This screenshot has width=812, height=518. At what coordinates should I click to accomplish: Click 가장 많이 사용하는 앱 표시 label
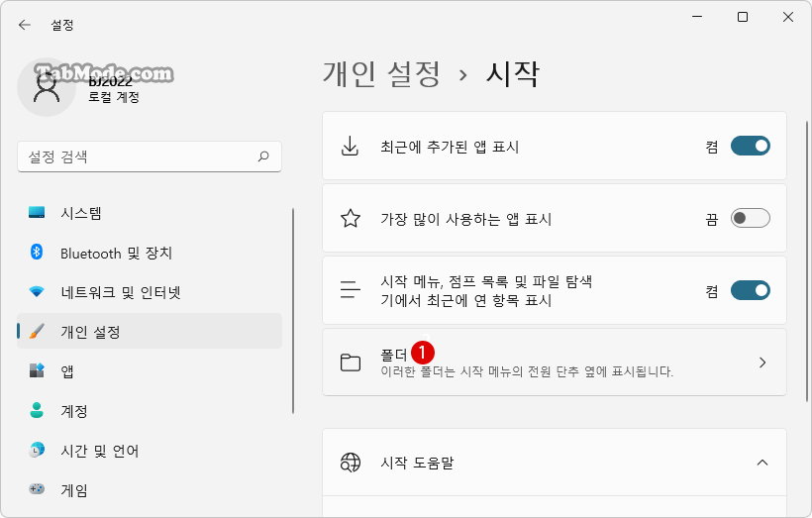[x=466, y=219]
